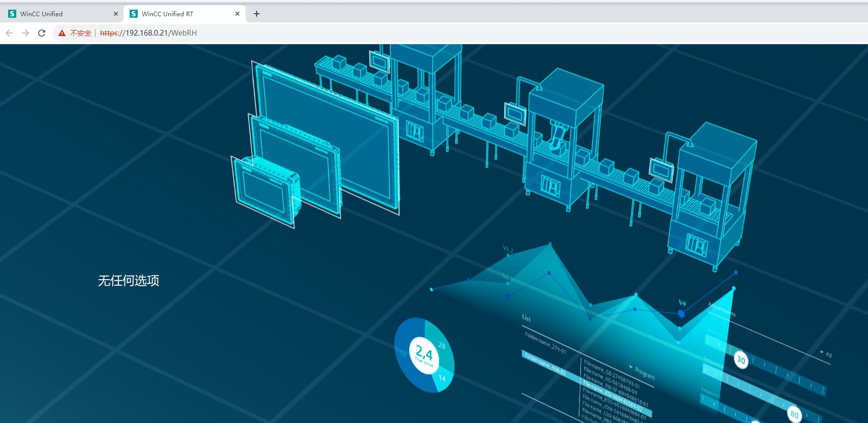Reload the WebRH page
Screen dimensions: 868x423
pyautogui.click(x=42, y=33)
